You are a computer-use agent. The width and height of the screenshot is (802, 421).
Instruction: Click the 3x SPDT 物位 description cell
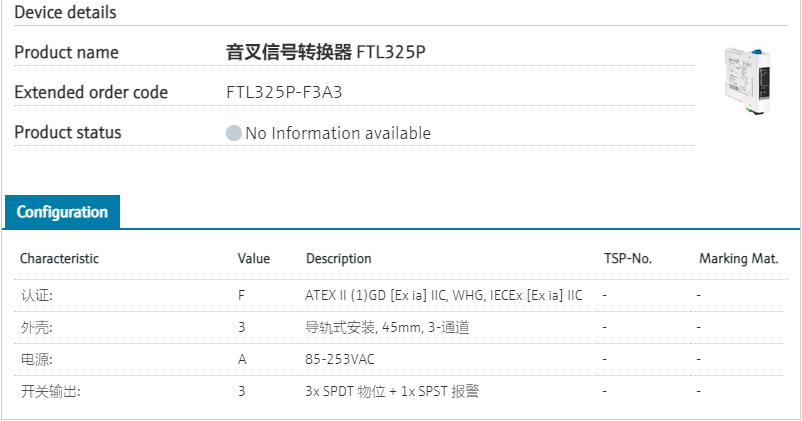pyautogui.click(x=392, y=391)
